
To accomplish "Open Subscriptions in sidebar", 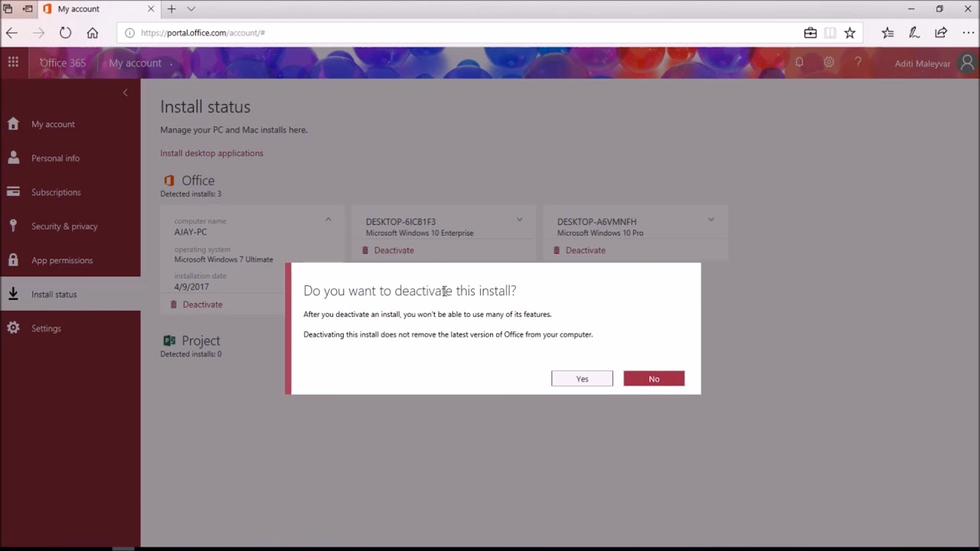I will pos(70,192).
